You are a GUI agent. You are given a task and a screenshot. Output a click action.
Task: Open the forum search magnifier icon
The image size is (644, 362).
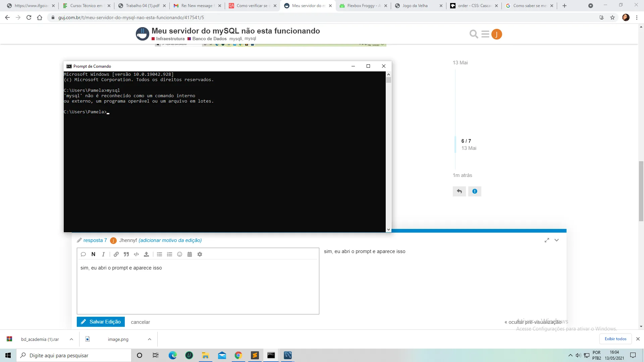474,34
